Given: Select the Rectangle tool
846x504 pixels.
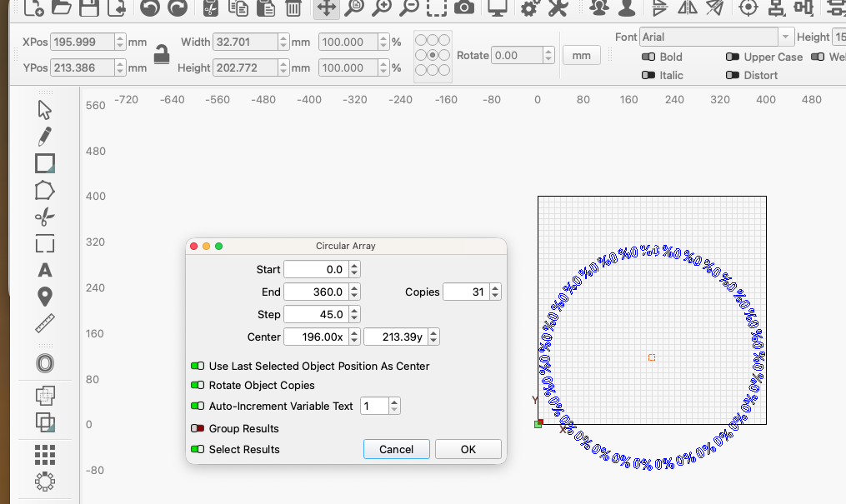Looking at the screenshot, I should coord(44,163).
